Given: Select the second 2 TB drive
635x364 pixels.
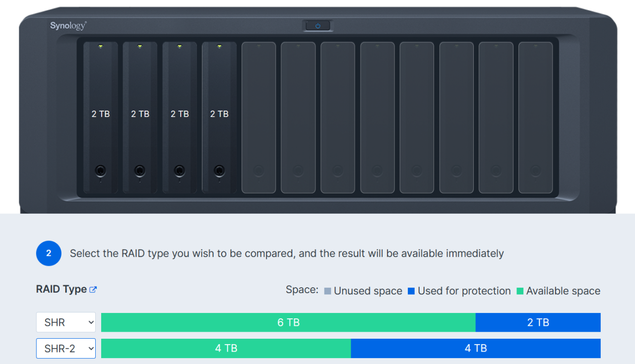Looking at the screenshot, I should pyautogui.click(x=140, y=117).
